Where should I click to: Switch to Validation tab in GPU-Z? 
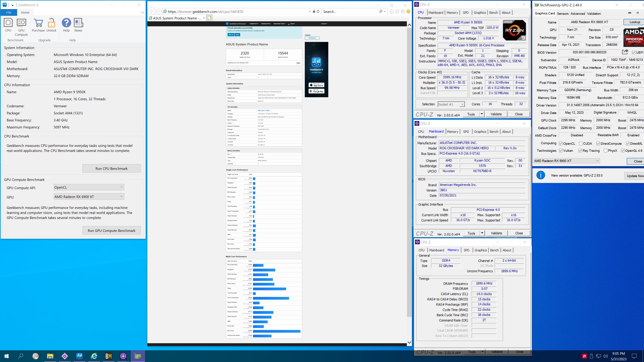tap(594, 13)
